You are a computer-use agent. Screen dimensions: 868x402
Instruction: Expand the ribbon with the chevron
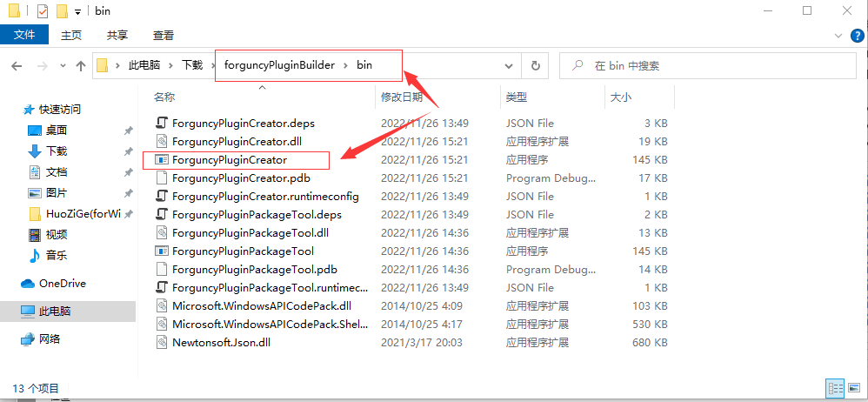pyautogui.click(x=838, y=36)
